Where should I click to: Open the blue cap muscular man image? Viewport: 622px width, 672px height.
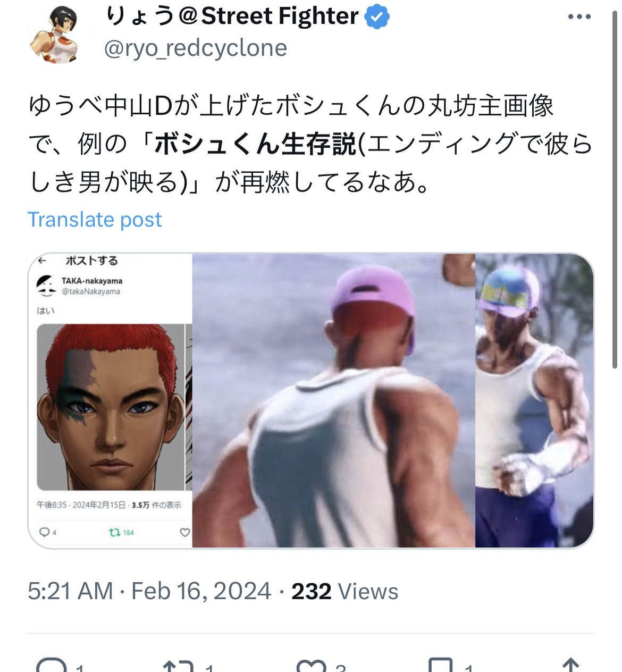tap(534, 400)
